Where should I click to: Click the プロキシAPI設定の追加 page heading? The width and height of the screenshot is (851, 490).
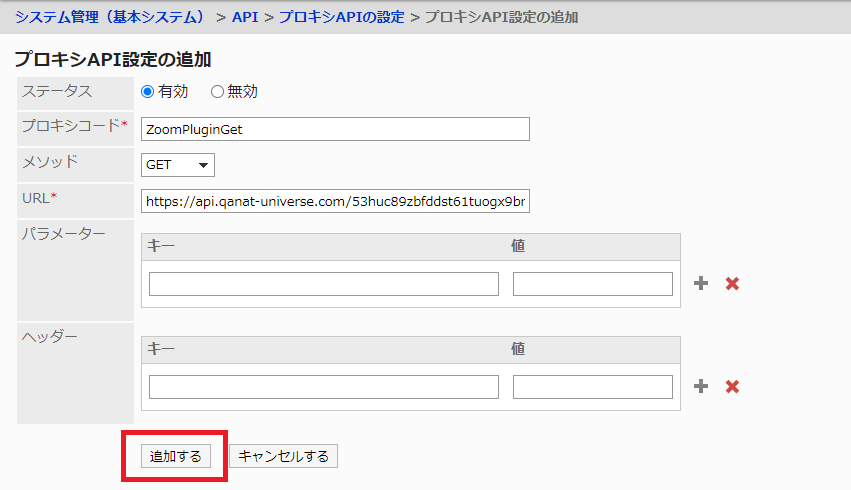click(x=113, y=59)
